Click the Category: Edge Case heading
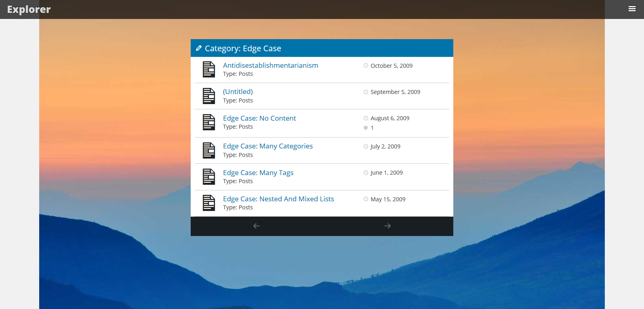This screenshot has height=309, width=644. (243, 48)
